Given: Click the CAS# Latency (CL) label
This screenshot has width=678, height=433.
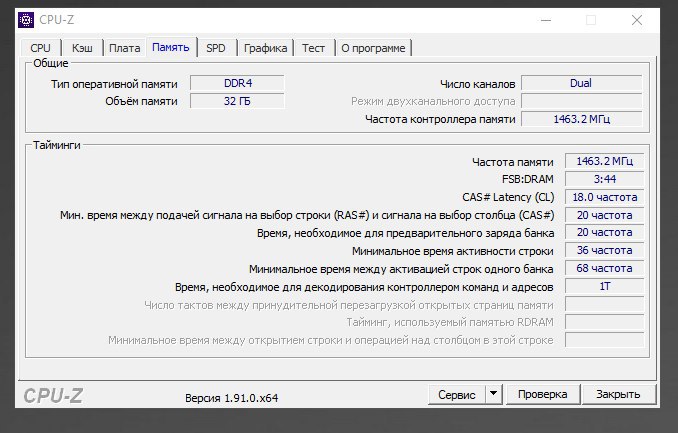Looking at the screenshot, I should 508,197.
